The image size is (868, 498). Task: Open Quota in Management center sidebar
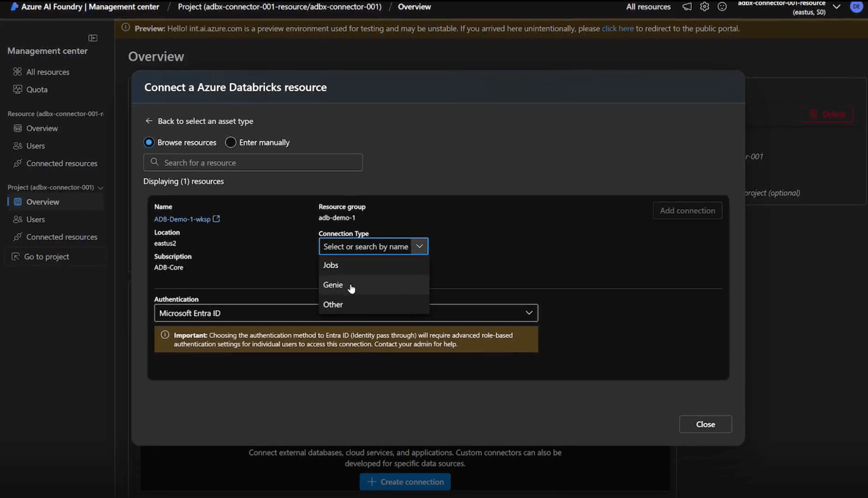37,90
